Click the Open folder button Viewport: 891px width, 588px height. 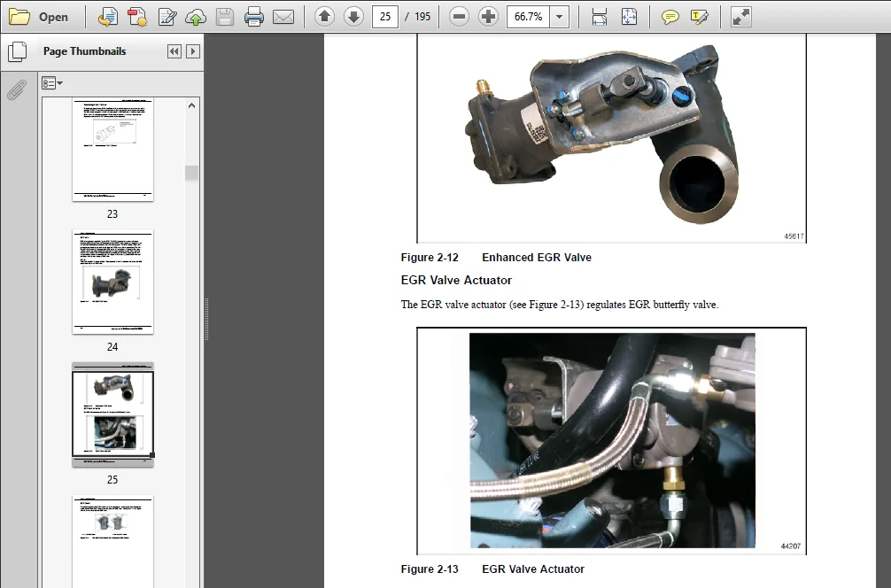(39, 17)
